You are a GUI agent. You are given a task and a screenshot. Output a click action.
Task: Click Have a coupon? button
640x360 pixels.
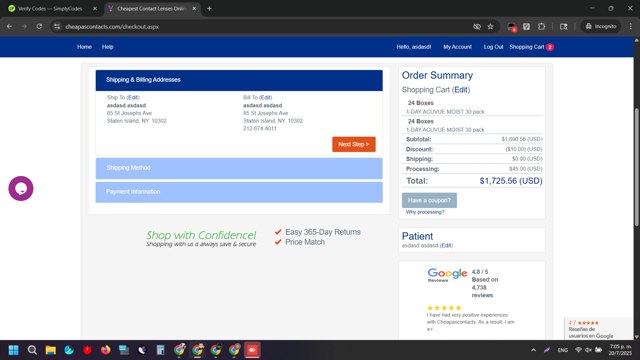click(x=429, y=200)
